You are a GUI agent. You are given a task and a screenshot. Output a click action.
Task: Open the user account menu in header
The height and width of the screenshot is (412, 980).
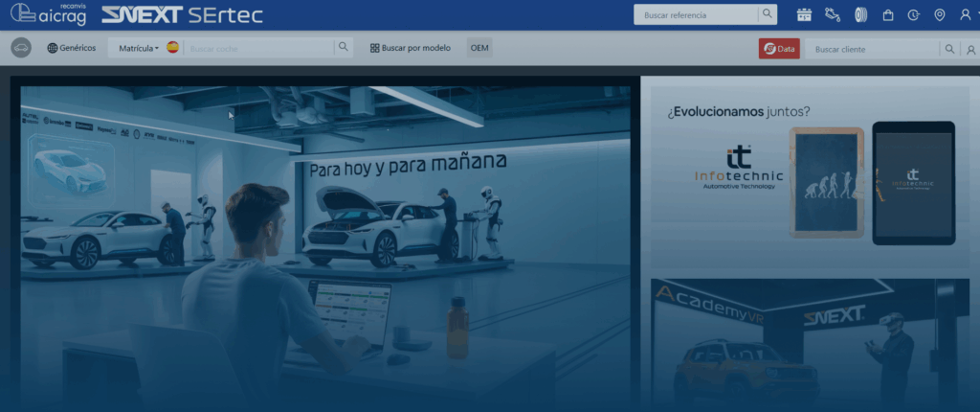(x=965, y=14)
